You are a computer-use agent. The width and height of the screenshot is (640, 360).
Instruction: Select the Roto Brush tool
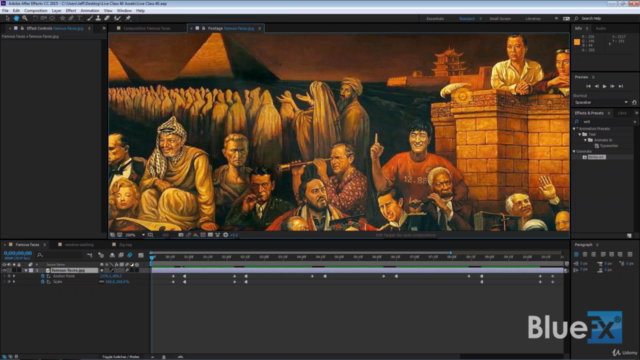click(x=118, y=18)
